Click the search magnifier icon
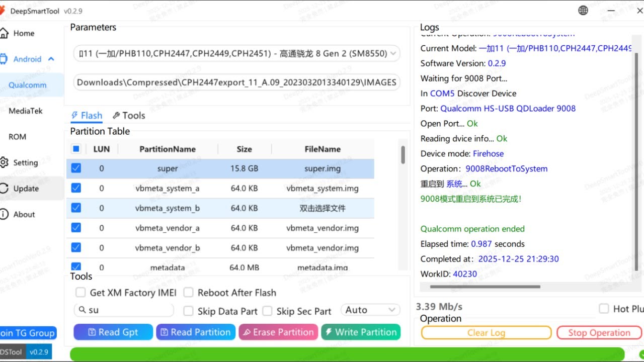Screen dimensions: 644x362 click(82, 310)
